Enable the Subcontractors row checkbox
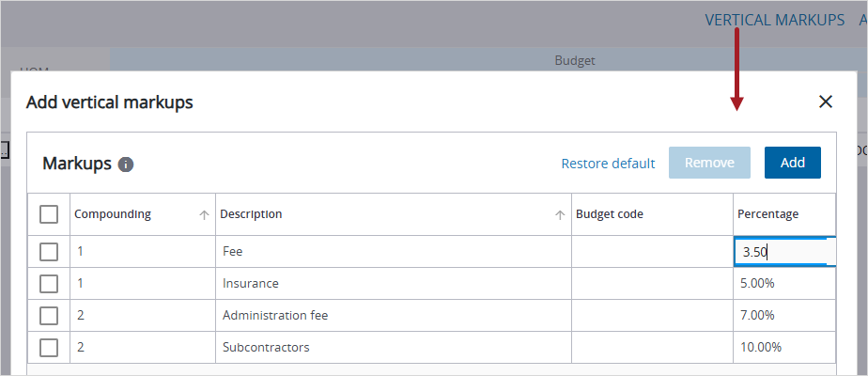 coord(49,347)
